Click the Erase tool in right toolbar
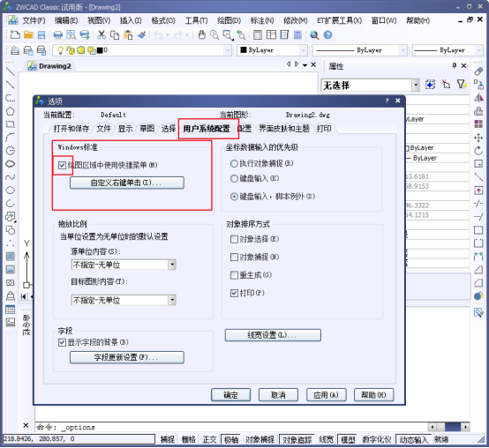 coord(478,71)
